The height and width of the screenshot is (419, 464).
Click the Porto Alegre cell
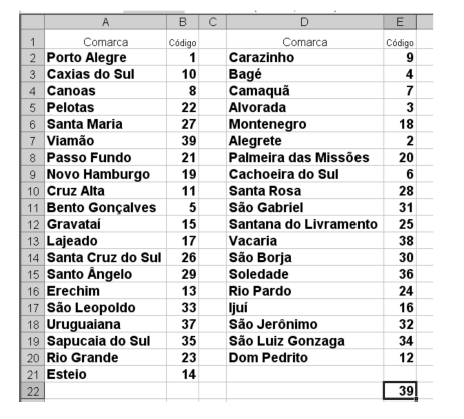[x=105, y=57]
